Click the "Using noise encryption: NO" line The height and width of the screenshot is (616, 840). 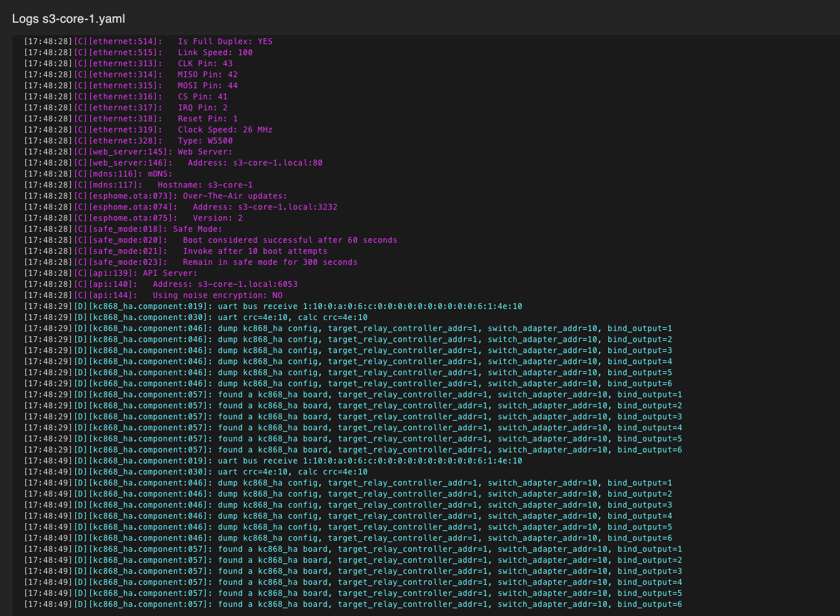[217, 295]
